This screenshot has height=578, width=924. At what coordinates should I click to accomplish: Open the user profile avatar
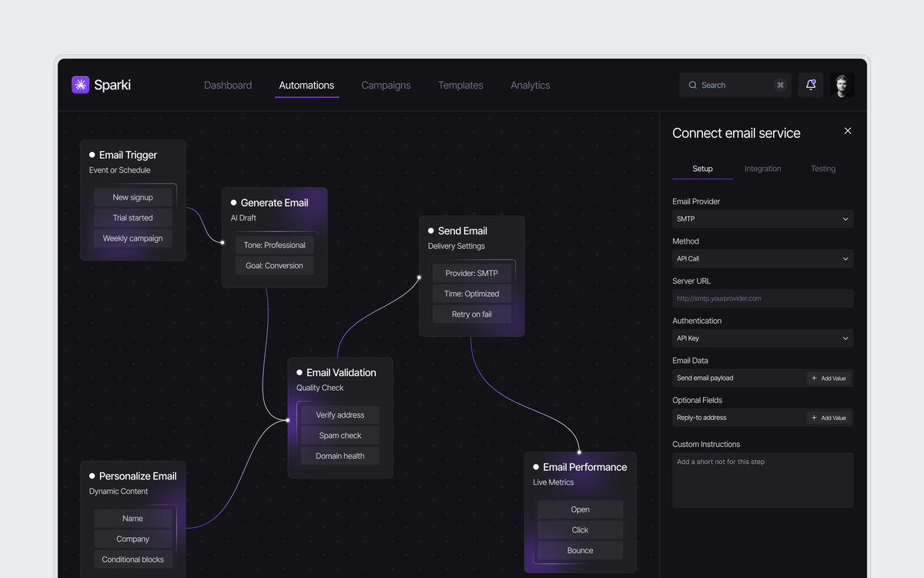pos(842,85)
